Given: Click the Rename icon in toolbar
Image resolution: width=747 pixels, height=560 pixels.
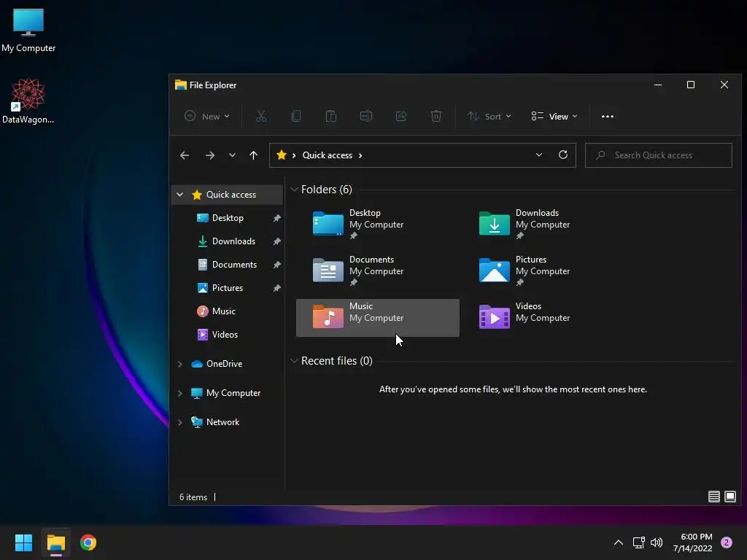Looking at the screenshot, I should tap(366, 116).
